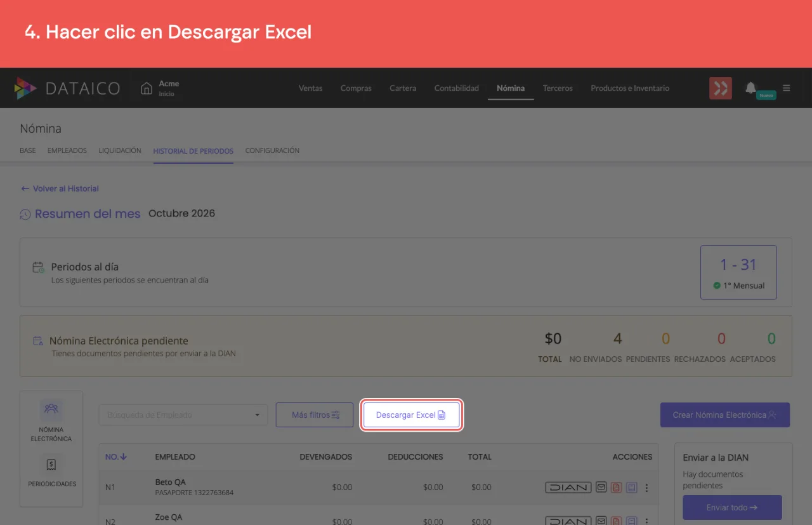This screenshot has height=525, width=812.
Task: Sort by the NO. column header
Action: 116,456
